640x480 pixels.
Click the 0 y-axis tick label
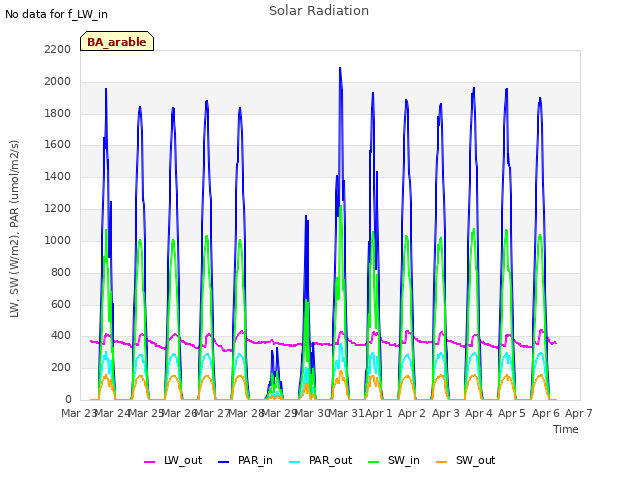click(x=68, y=400)
